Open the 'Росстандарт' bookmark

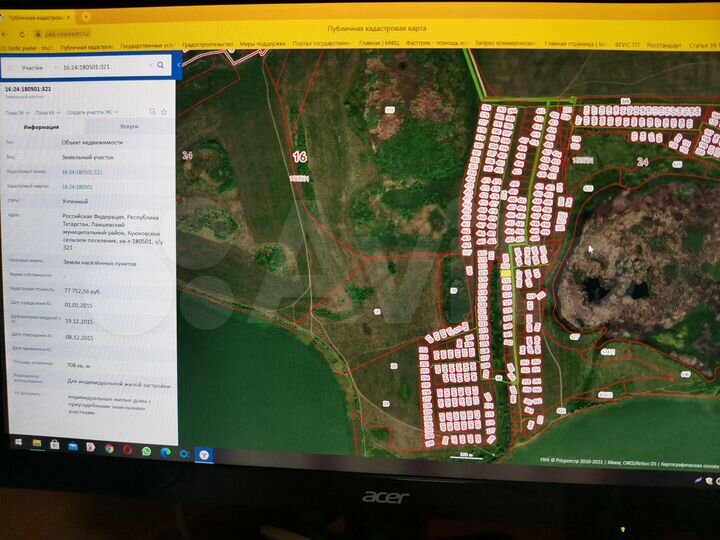click(x=664, y=45)
